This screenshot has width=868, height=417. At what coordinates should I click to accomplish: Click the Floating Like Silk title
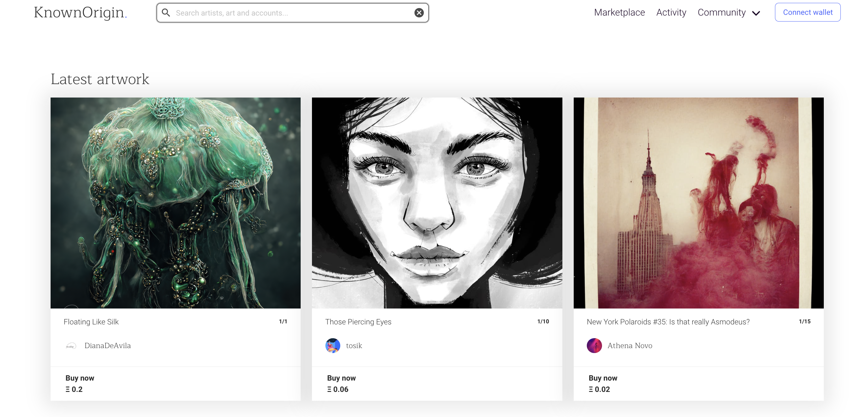click(x=91, y=322)
